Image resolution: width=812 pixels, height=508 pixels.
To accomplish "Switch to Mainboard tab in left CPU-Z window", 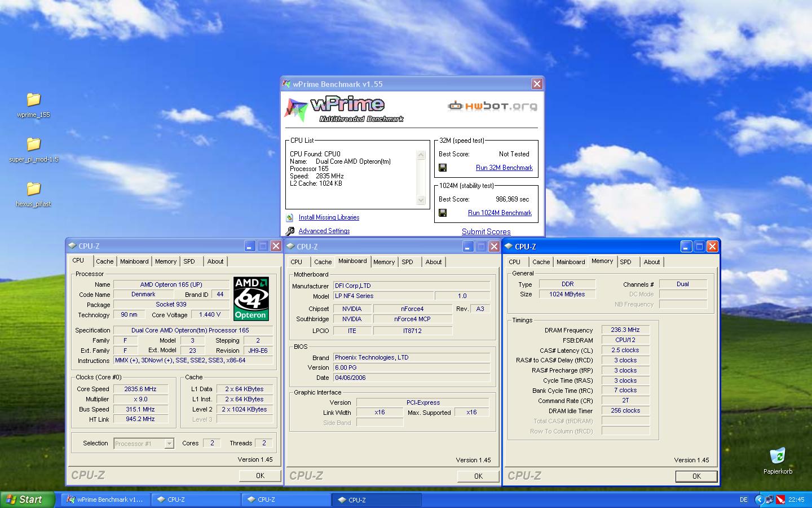I will point(134,261).
